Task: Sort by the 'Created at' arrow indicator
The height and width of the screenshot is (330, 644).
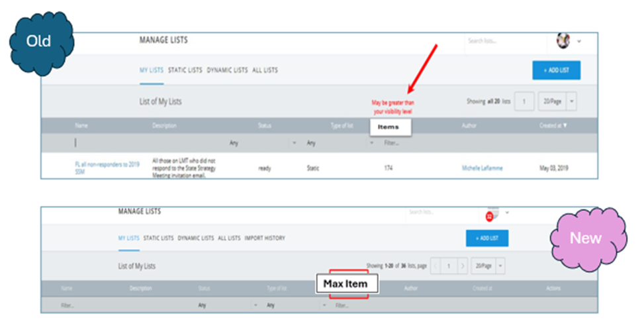Action: click(565, 125)
